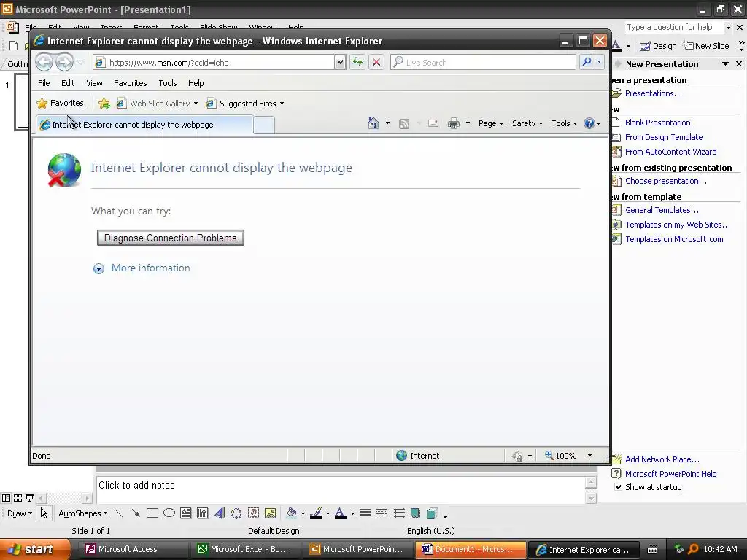Insert a Vertical Text Box
The width and height of the screenshot is (747, 560).
(x=203, y=513)
